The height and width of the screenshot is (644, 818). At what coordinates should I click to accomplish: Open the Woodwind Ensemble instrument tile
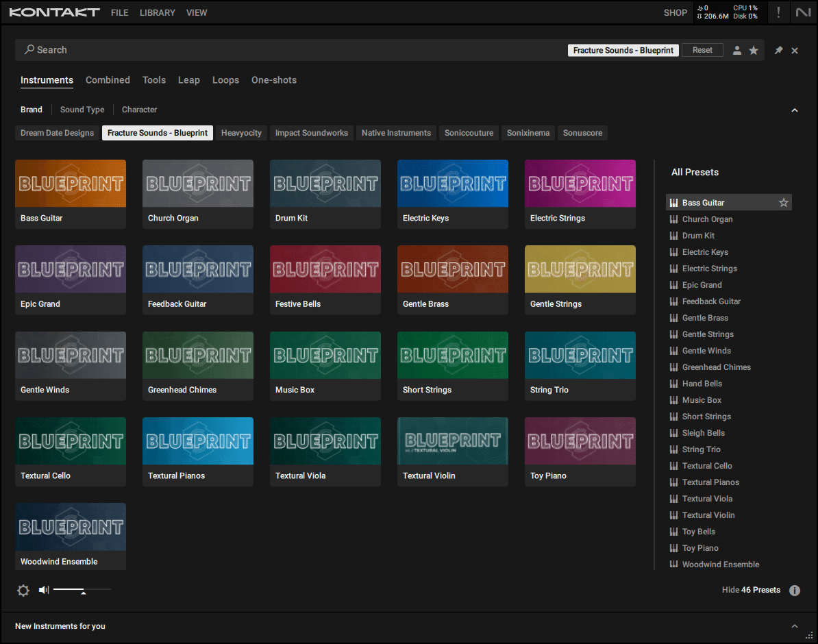71,536
